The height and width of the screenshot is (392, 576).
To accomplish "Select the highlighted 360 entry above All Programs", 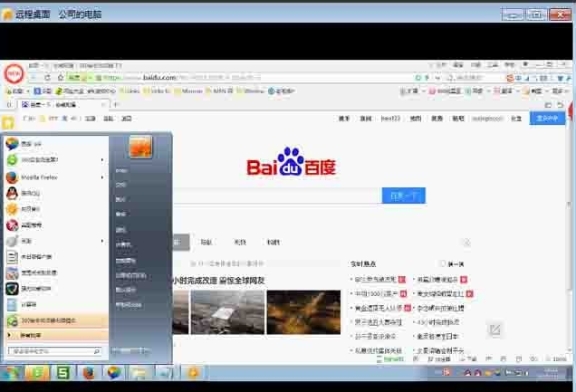I will click(x=55, y=320).
